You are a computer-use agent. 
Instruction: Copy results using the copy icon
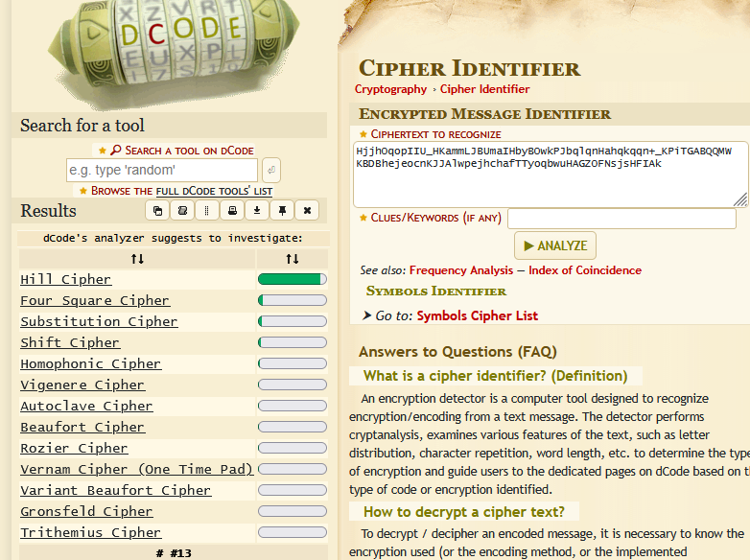coord(157,210)
